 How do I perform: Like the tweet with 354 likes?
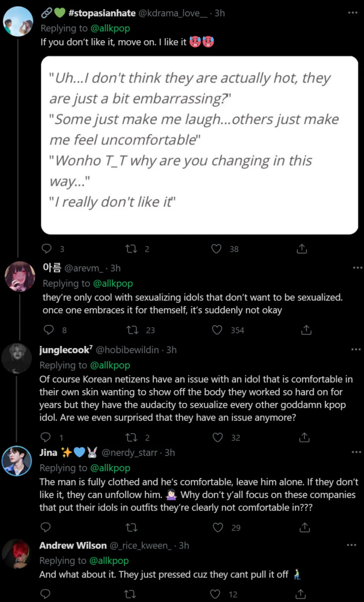pos(217,330)
